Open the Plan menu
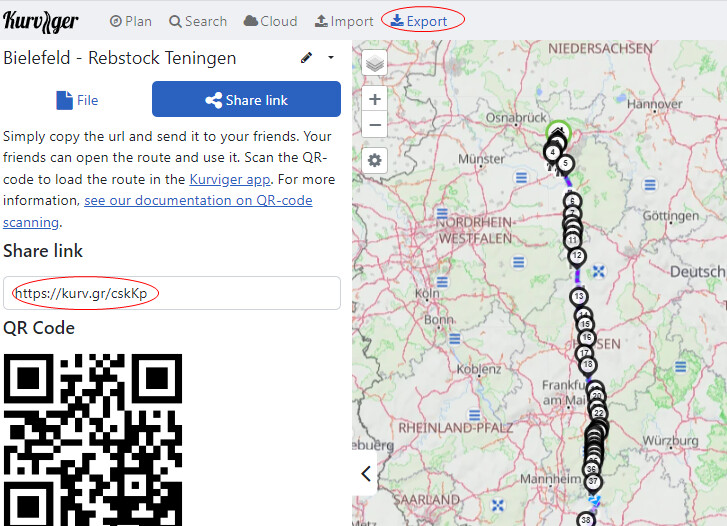This screenshot has width=727, height=526. pyautogui.click(x=130, y=21)
